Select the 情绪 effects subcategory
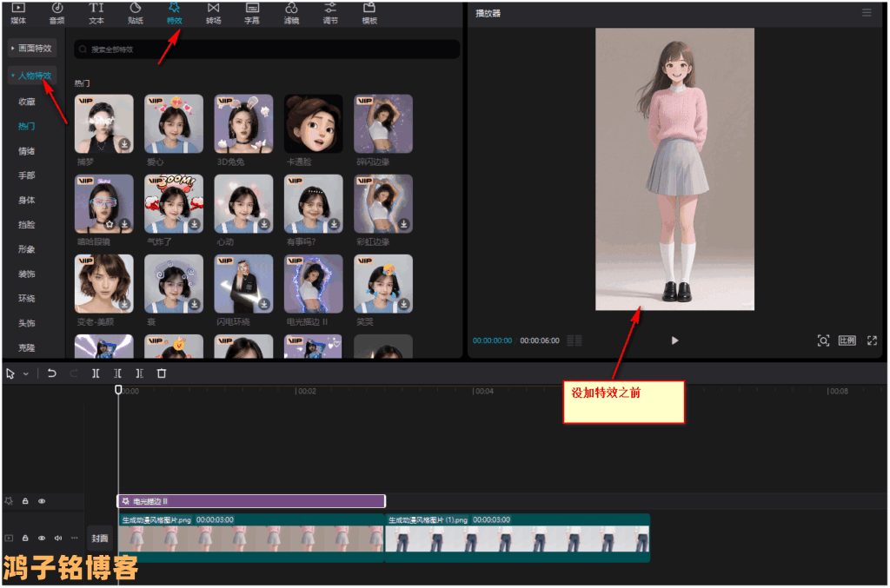This screenshot has height=588, width=890. 27,151
